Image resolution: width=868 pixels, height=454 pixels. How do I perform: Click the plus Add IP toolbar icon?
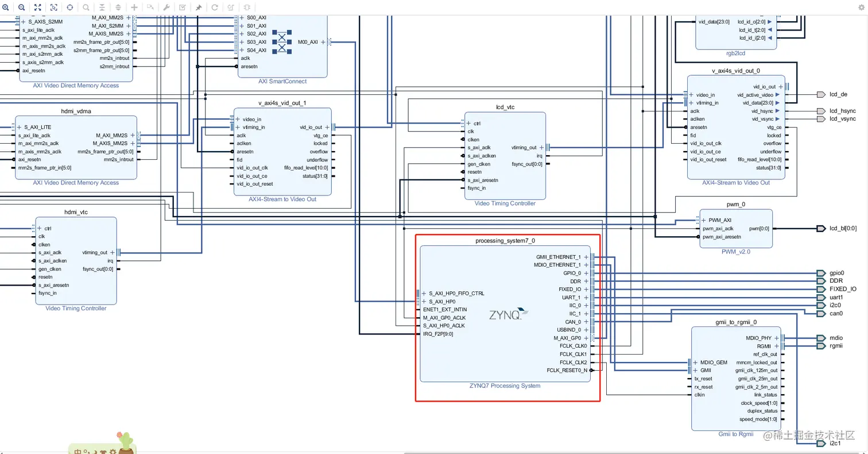[x=134, y=7]
